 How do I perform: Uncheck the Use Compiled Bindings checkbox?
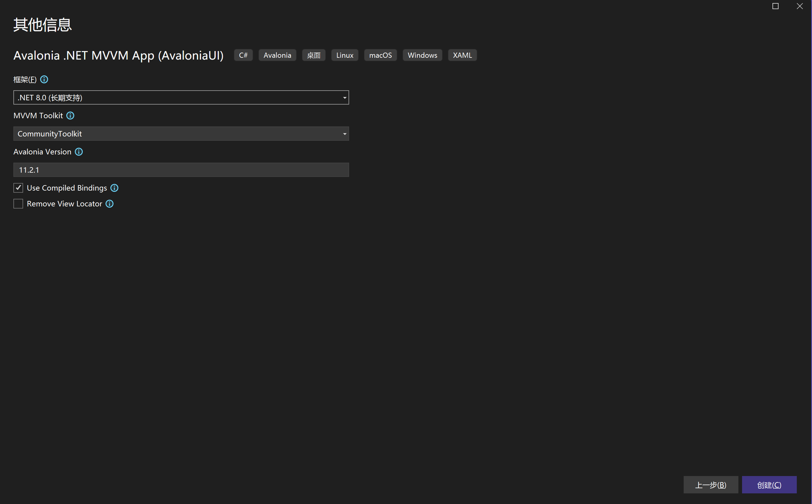click(18, 188)
